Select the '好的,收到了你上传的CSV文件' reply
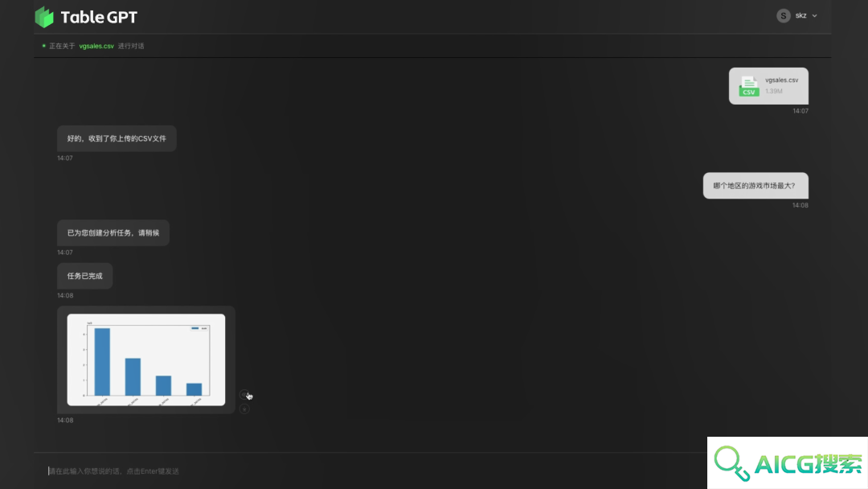Viewport: 868px width, 489px height. 117,138
